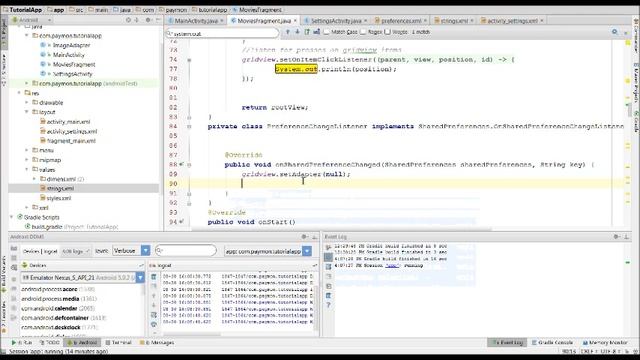Open the Memory Monitor tool window
The height and width of the screenshot is (360, 640).
coord(605,342)
